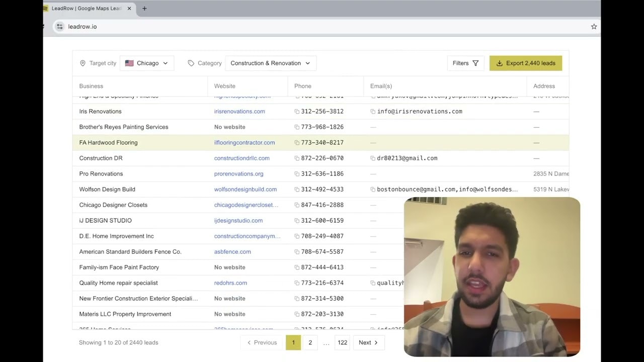Export 2,440 leads
The width and height of the screenshot is (644, 362).
(526, 63)
